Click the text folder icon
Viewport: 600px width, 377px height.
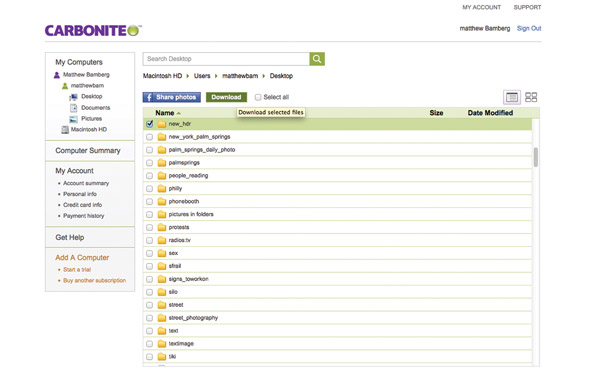coord(162,331)
